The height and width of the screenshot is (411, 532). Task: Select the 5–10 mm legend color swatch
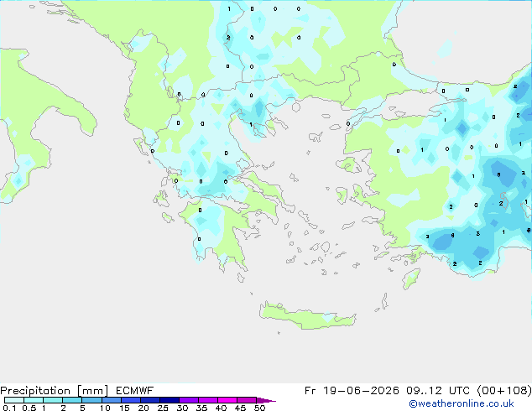91,400
